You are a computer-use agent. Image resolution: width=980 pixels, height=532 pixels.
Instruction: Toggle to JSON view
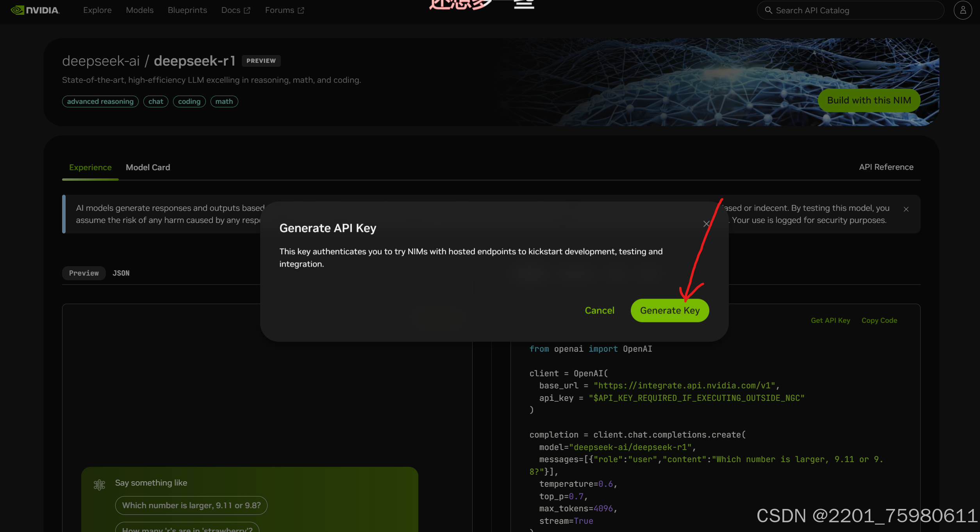121,273
